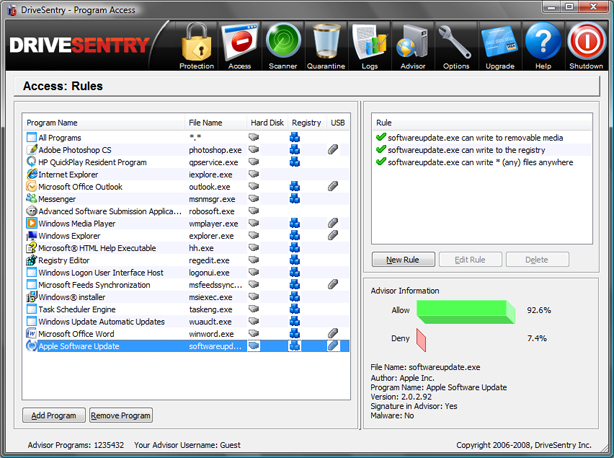Select Microsoft Office Outlook row

[x=186, y=186]
